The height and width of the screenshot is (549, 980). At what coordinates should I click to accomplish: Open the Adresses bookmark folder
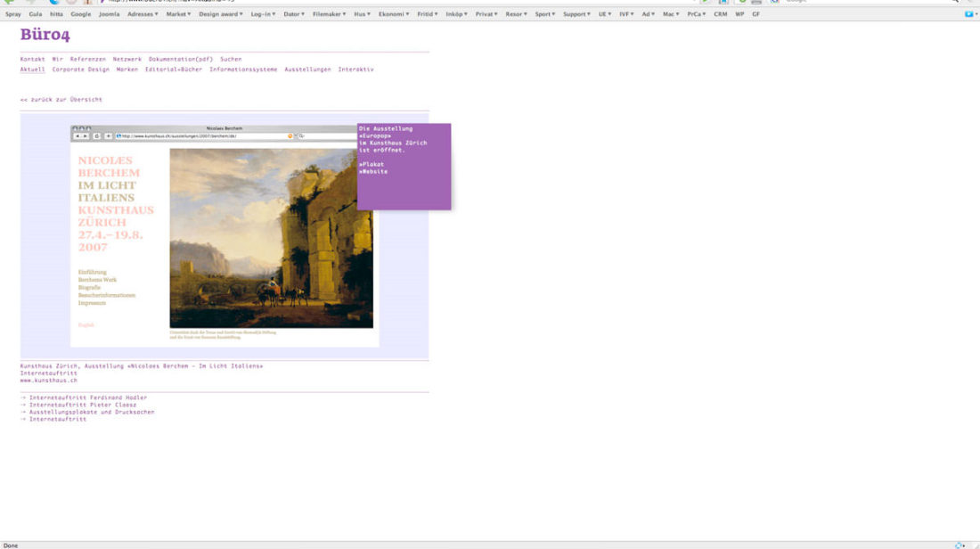(143, 13)
